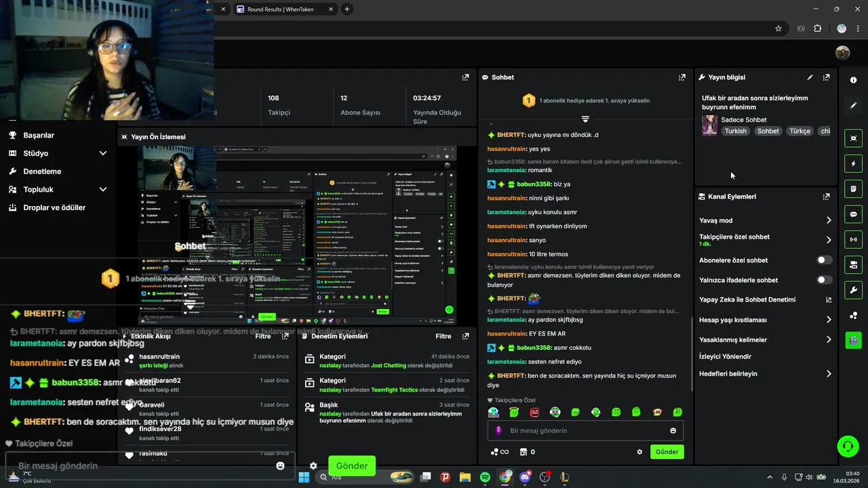The image size is (868, 488).
Task: Expand Hesap yaşı kısıtlaması settings
Action: pos(829,320)
